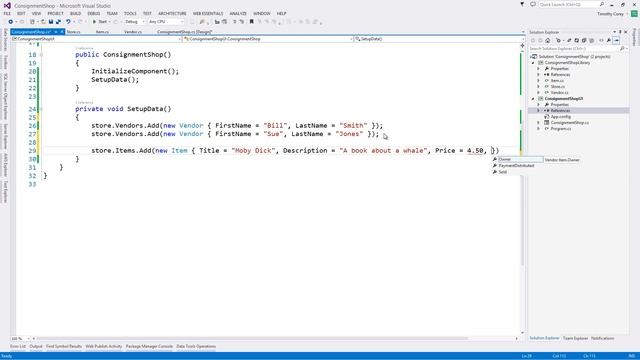The height and width of the screenshot is (360, 640).
Task: Open the TOOLS menu
Action: (x=130, y=13)
